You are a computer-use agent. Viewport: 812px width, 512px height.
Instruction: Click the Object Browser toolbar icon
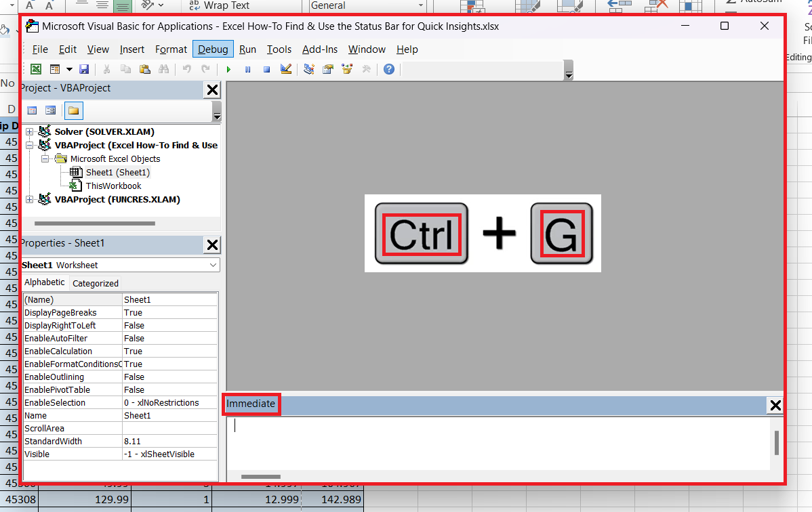click(347, 69)
